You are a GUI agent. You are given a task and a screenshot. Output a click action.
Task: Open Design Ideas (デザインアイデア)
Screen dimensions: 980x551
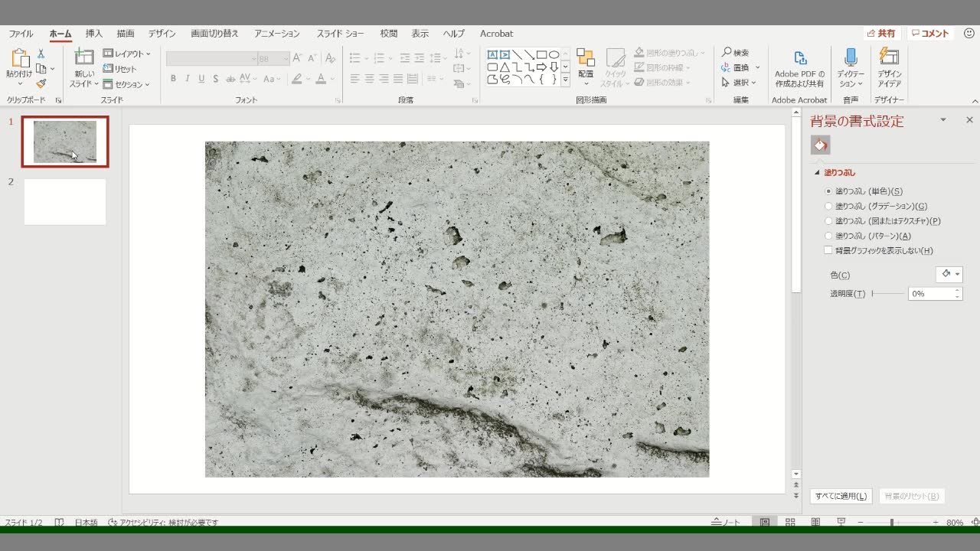click(x=889, y=68)
